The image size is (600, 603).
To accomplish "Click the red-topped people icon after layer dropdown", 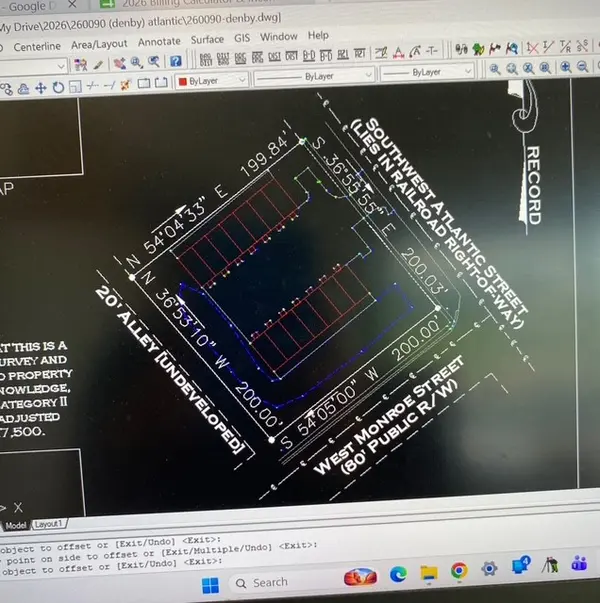I will click(x=80, y=65).
